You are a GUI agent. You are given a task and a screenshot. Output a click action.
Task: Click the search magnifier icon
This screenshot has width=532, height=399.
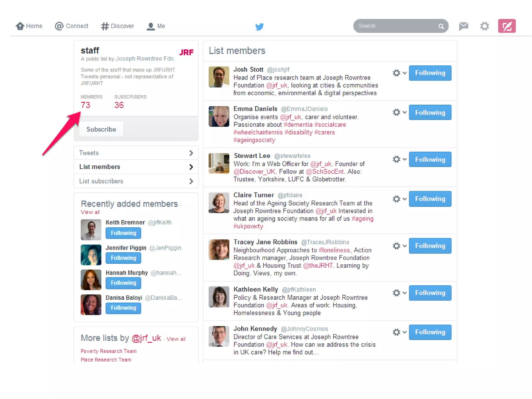[441, 26]
